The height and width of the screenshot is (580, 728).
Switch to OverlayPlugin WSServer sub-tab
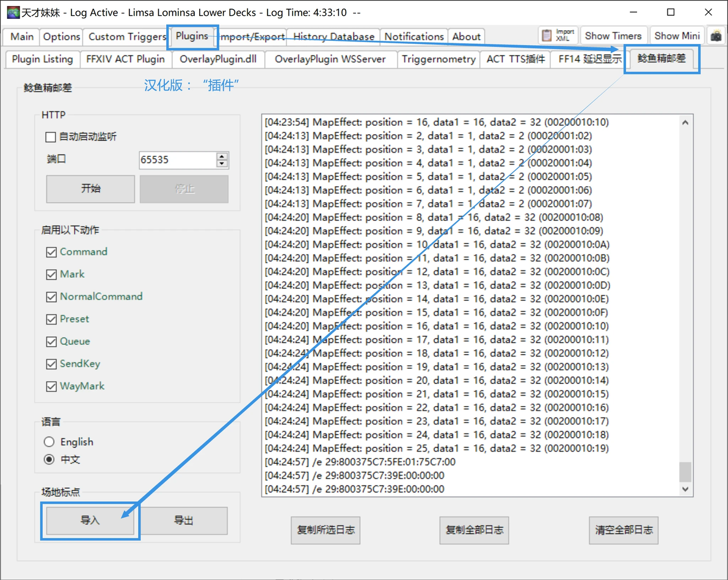[330, 59]
